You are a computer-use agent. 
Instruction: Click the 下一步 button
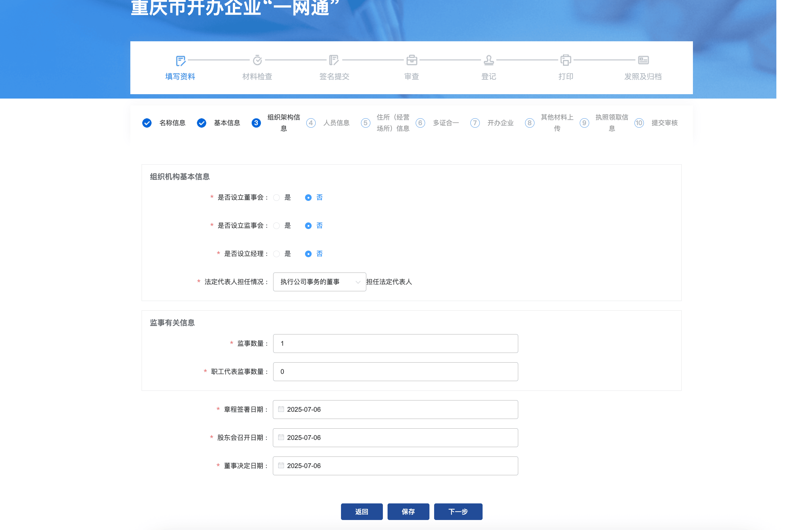[x=458, y=512]
